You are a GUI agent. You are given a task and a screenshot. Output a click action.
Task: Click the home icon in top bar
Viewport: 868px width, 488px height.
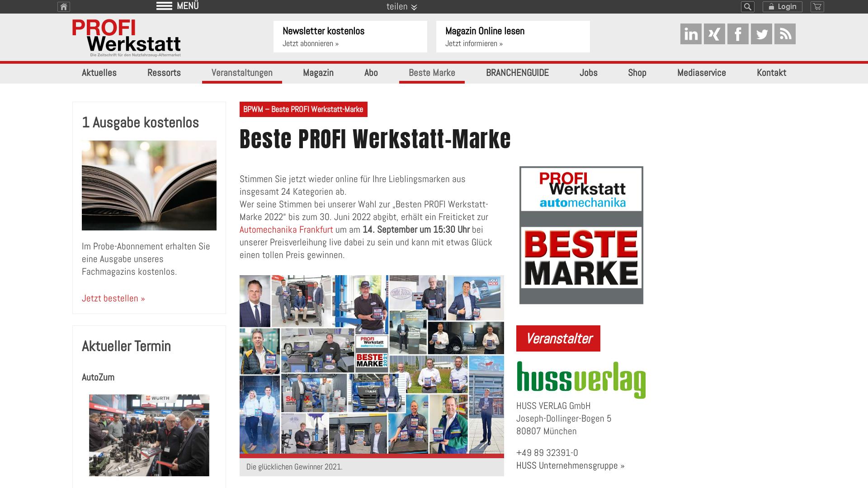pos(64,7)
